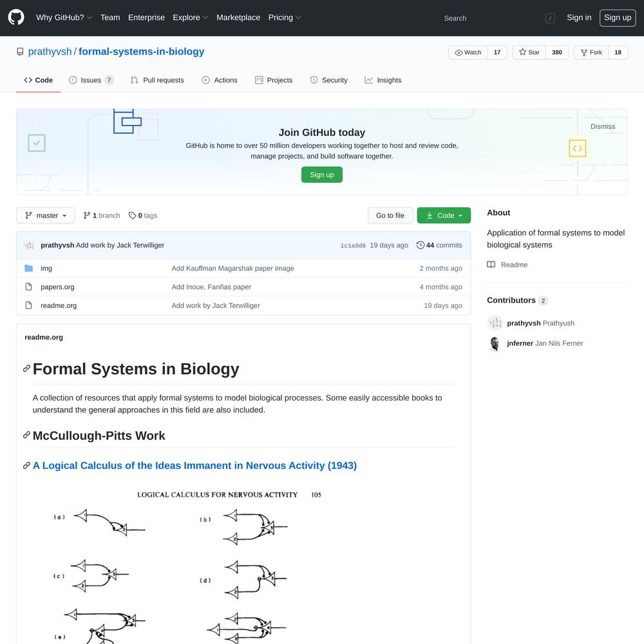This screenshot has width=644, height=644.
Task: Click the link anchor icon next to Formal Systems in Biology
Action: pos(26,368)
